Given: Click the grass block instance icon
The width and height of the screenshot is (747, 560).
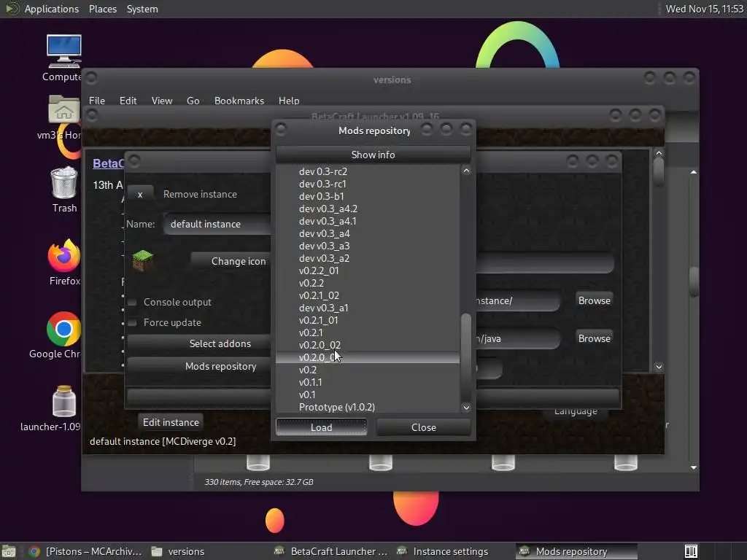Looking at the screenshot, I should point(142,260).
